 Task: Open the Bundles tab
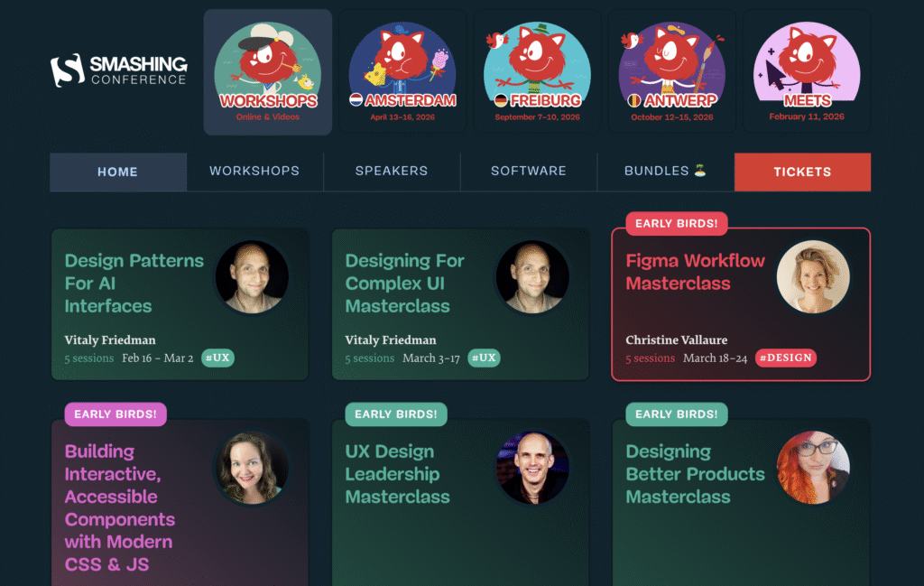coord(665,171)
